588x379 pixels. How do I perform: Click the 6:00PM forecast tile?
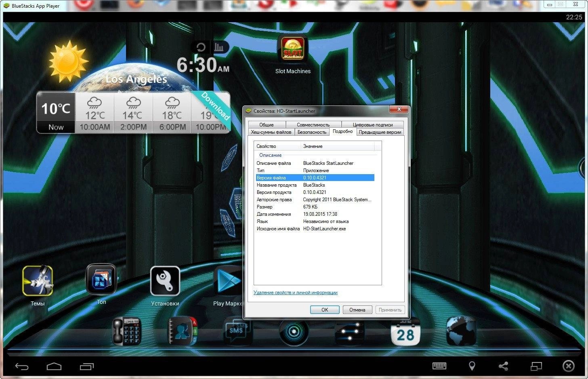click(172, 113)
